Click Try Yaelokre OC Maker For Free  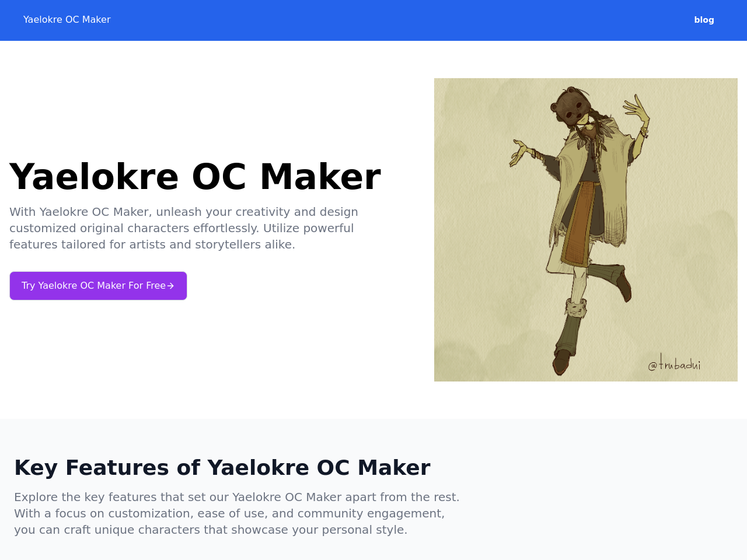[98, 285]
